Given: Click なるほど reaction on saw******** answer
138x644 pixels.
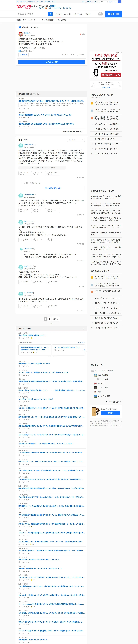Looking at the screenshot, I should (25, 173).
